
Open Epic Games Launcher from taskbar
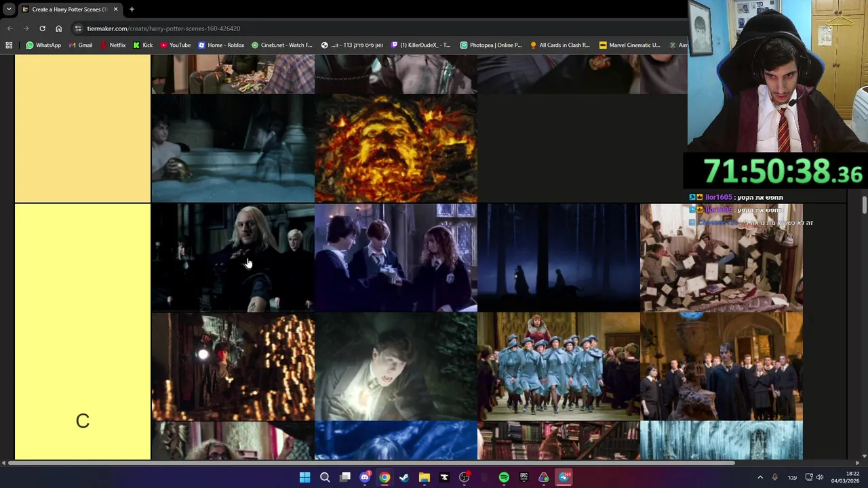(x=524, y=478)
